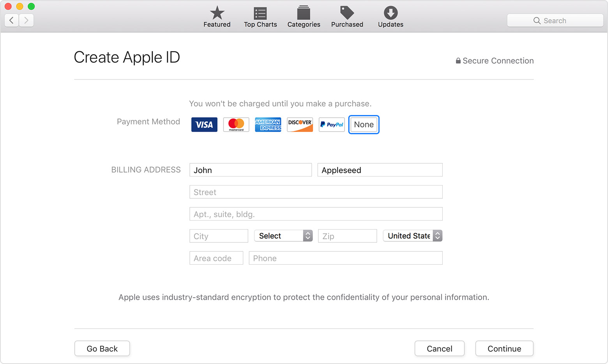Click the Secure Connection lock label
Screen dimensions: 608x364
coord(495,61)
